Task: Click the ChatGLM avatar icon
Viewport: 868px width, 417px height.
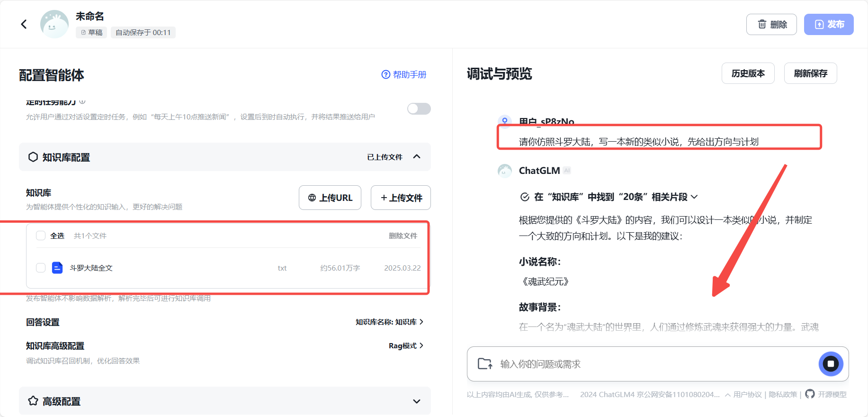Action: point(505,171)
